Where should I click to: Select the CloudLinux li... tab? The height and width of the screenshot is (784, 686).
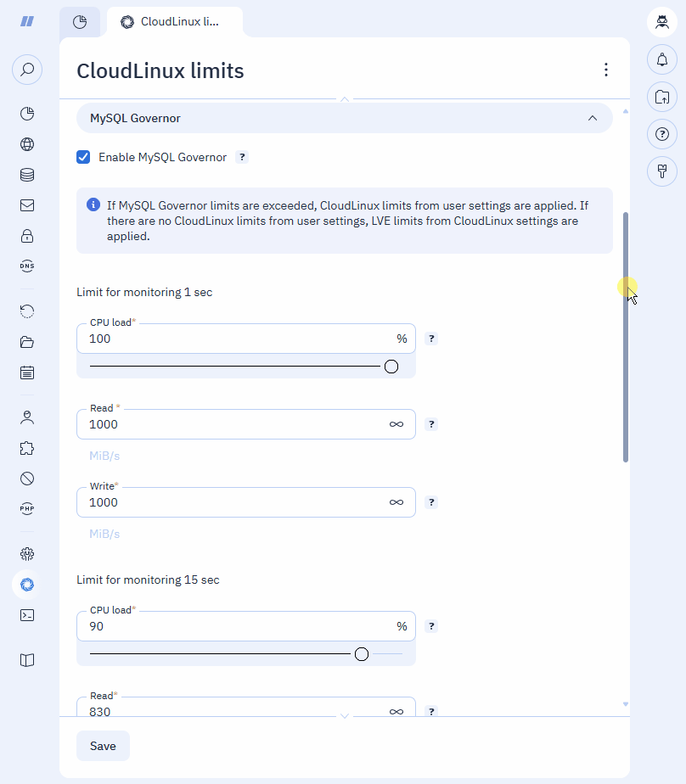pos(175,22)
